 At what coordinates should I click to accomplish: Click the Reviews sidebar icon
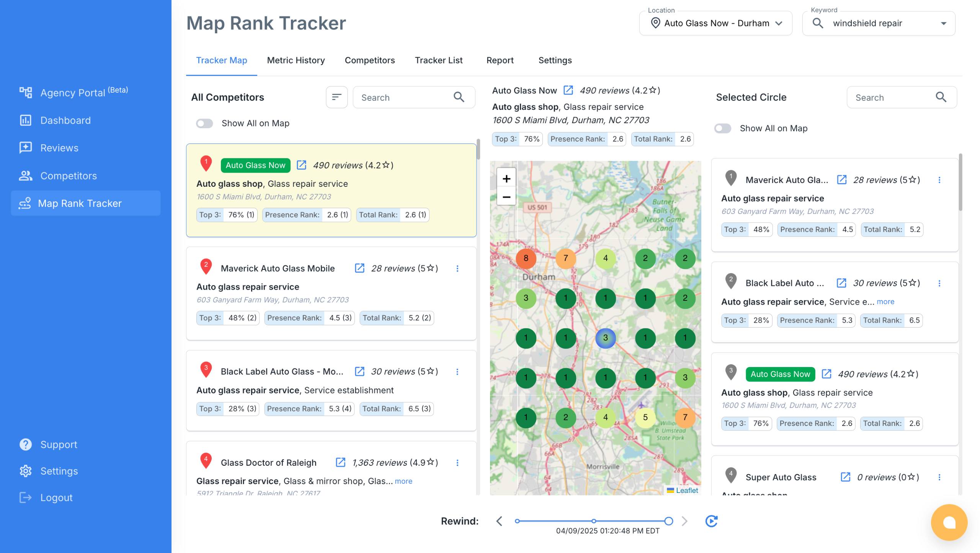click(26, 148)
